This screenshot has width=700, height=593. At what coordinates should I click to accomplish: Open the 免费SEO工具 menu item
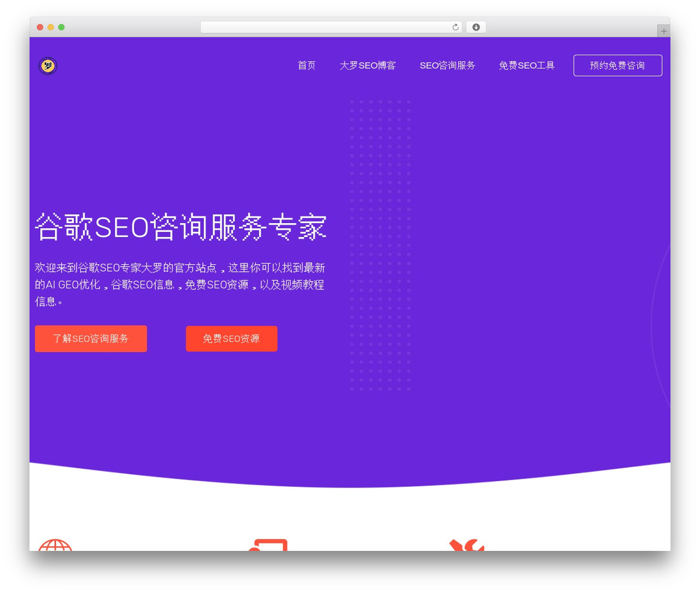(527, 66)
